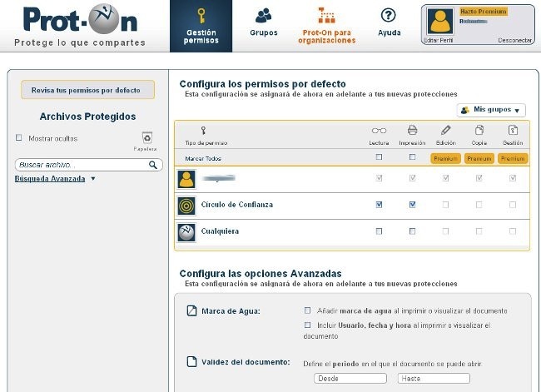
Task: Open the Mis grupos dropdown
Action: pyautogui.click(x=492, y=110)
